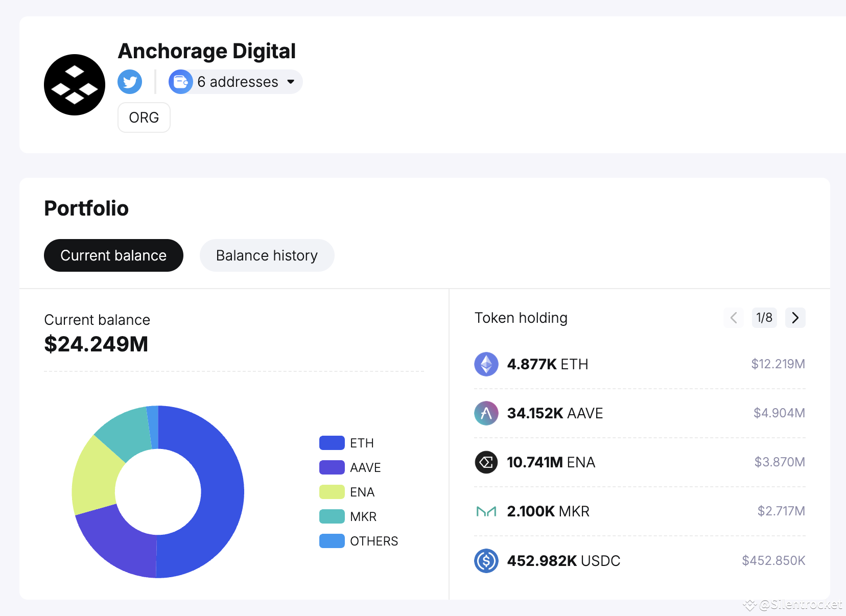
Task: Click the MKR Maker token icon
Action: point(486,511)
